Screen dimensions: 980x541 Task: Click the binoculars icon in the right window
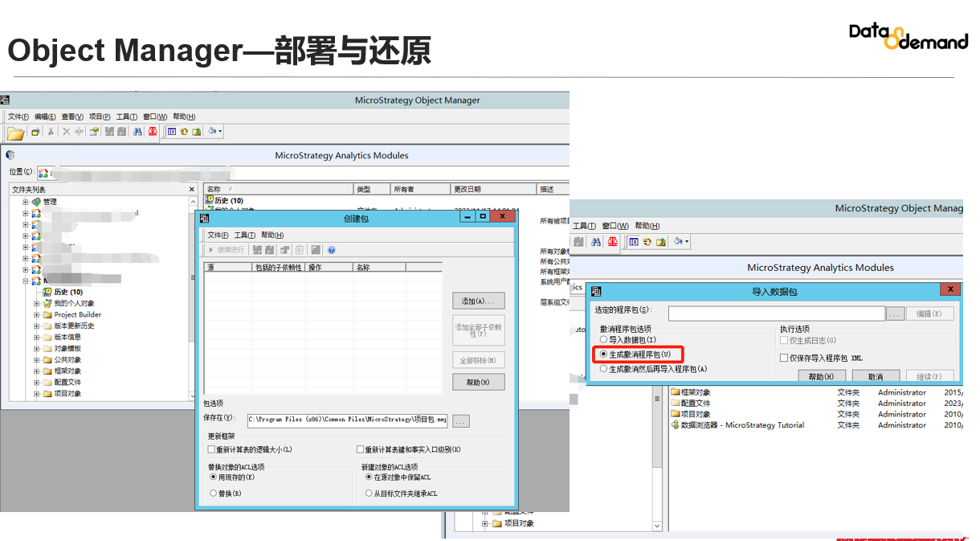(x=596, y=241)
